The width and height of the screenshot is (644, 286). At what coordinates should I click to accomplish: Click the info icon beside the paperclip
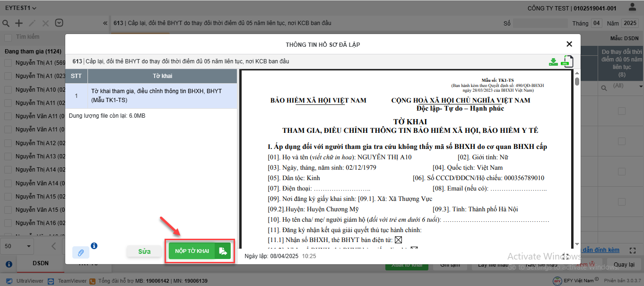click(x=94, y=246)
